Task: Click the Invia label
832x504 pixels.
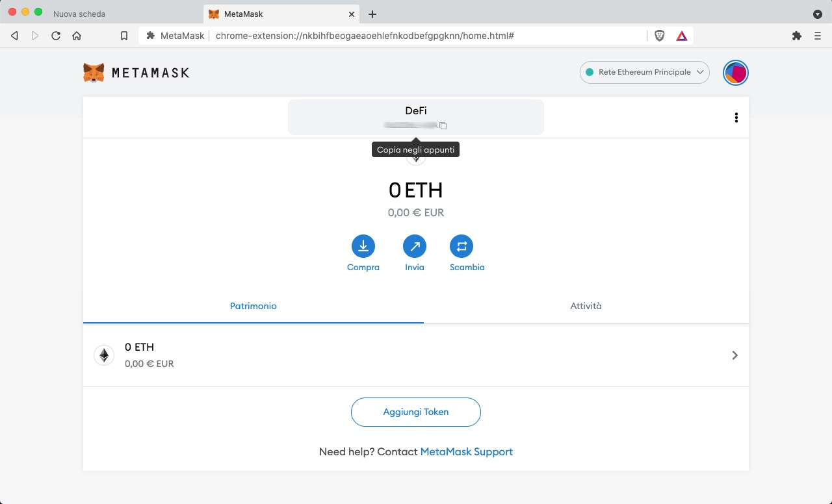Action: (x=415, y=267)
